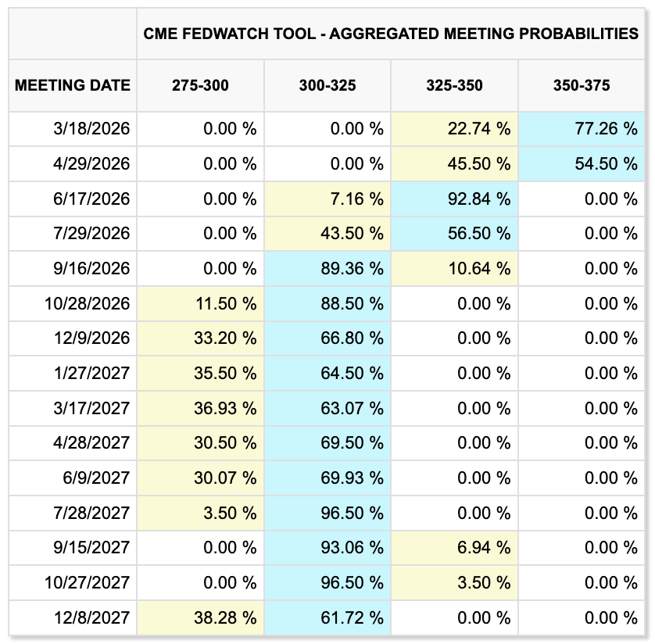Select the 92.84 % cell for 6/17/2026
Image resolution: width=655 pixels, height=644 pixels.
[480, 199]
